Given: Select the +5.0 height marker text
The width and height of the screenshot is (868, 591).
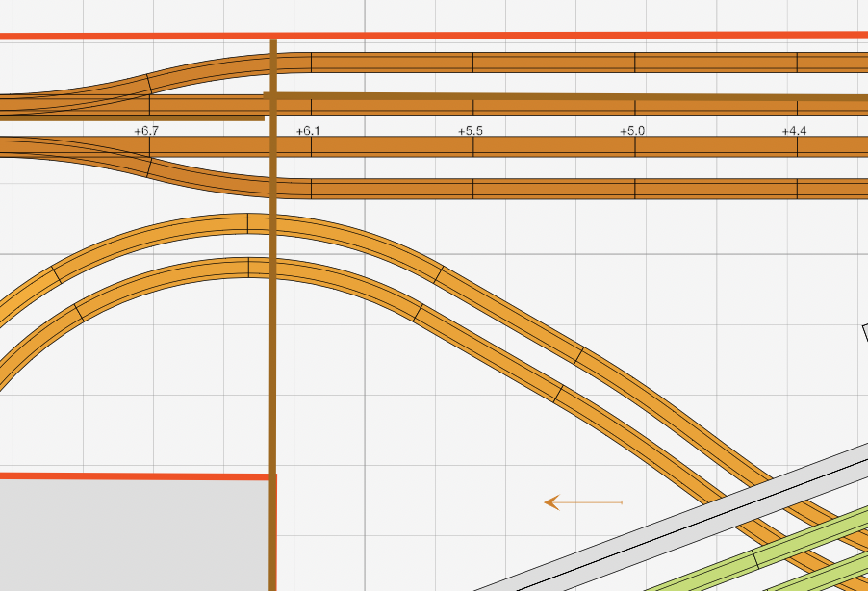Looking at the screenshot, I should point(632,131).
